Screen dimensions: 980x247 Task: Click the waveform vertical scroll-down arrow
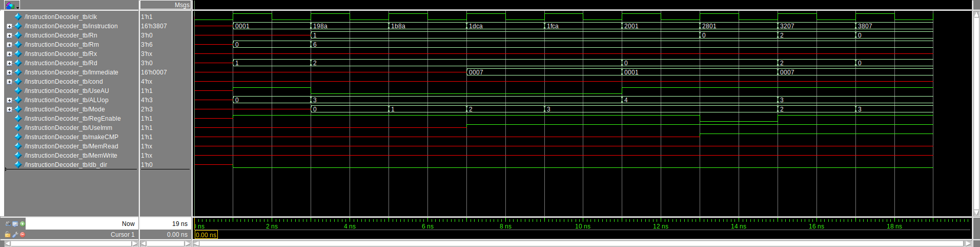pyautogui.click(x=976, y=213)
